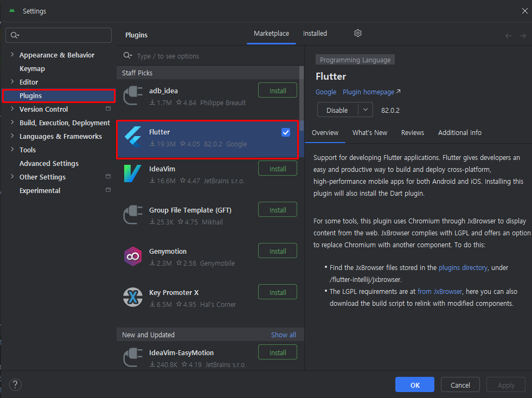Expand the Tools section

[12, 149]
